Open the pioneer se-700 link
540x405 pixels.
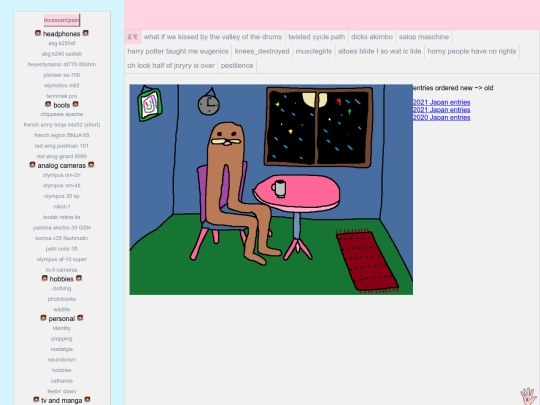point(62,75)
